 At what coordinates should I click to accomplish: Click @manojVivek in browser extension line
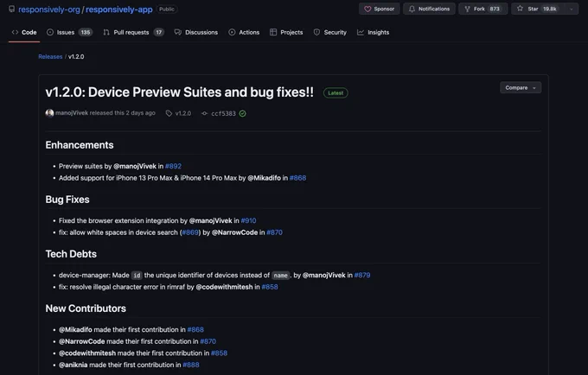click(210, 220)
